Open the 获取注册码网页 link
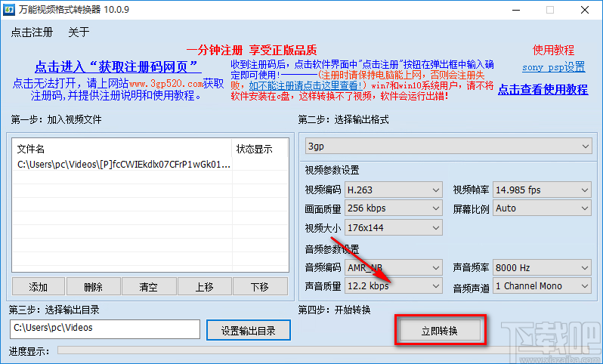 (118, 67)
